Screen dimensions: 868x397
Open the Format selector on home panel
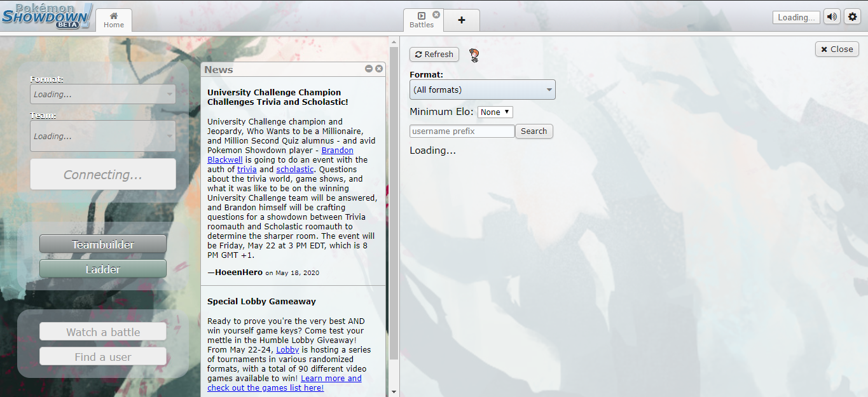103,94
